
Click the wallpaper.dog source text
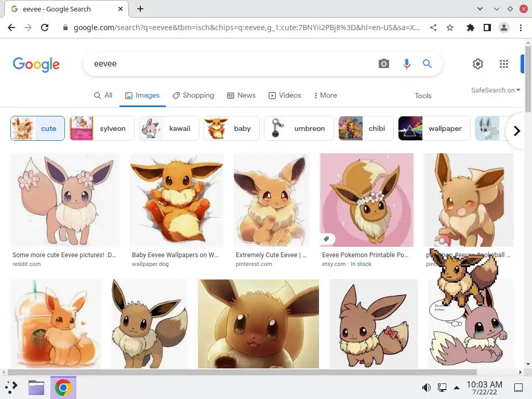150,264
